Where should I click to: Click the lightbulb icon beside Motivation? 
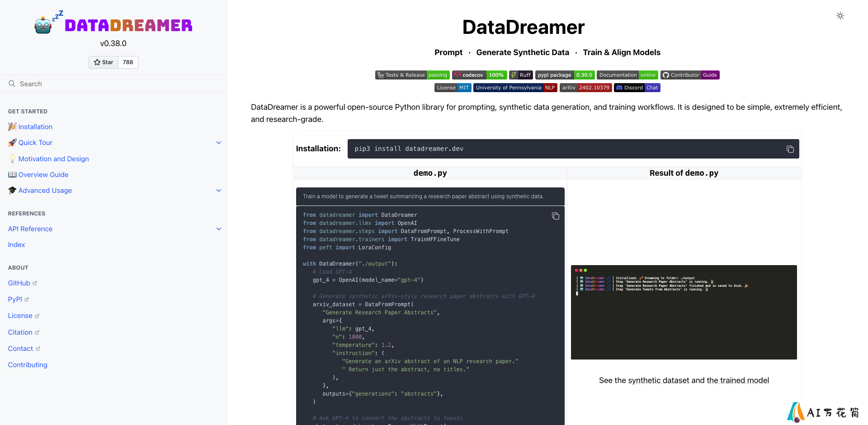[x=12, y=159]
